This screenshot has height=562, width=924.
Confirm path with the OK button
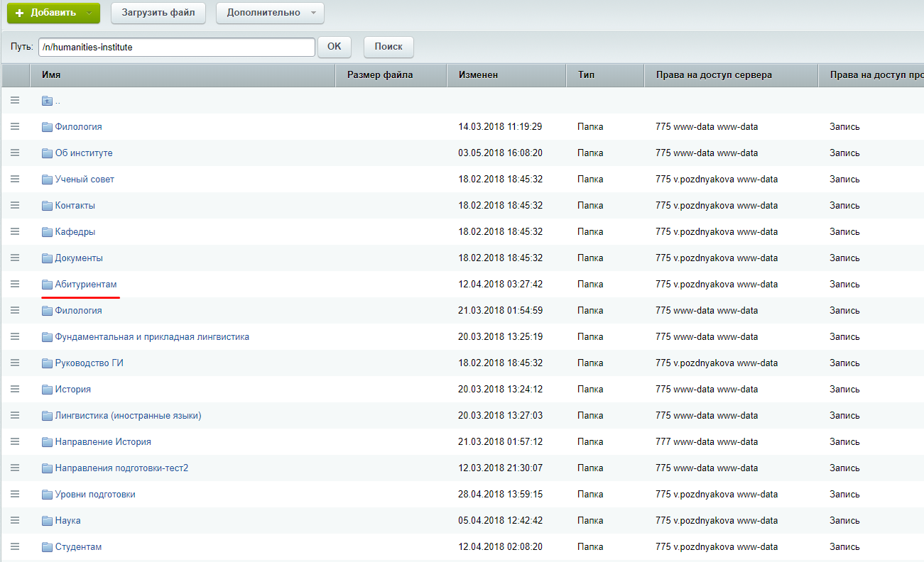[x=334, y=47]
